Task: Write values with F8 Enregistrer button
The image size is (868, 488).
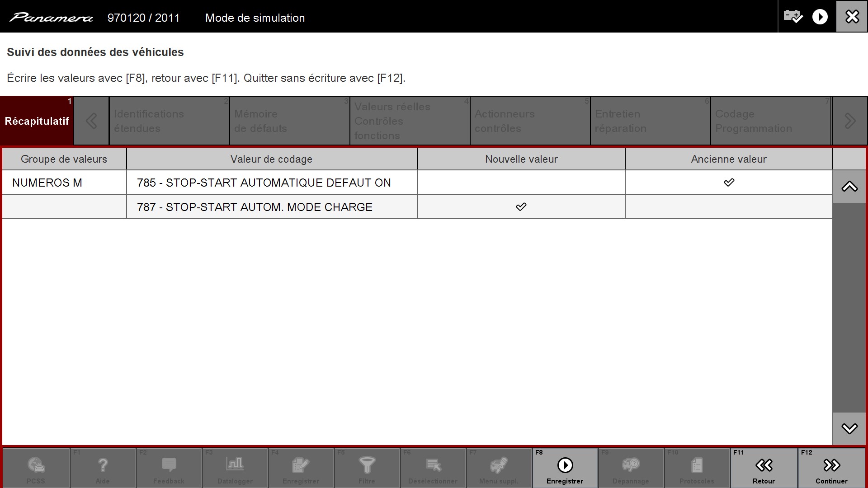Action: coord(565,468)
